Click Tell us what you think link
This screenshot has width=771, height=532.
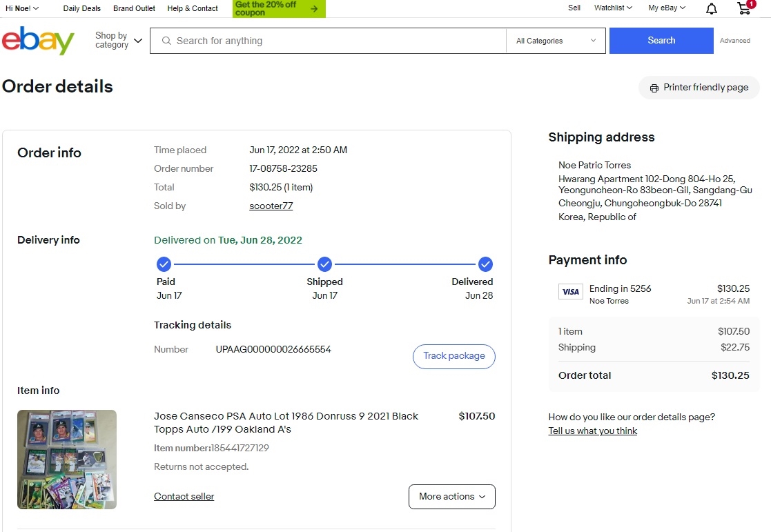pos(592,431)
